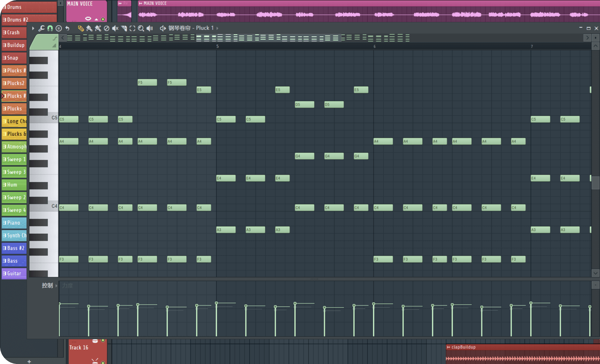Open the control lane selector arrow

point(57,286)
